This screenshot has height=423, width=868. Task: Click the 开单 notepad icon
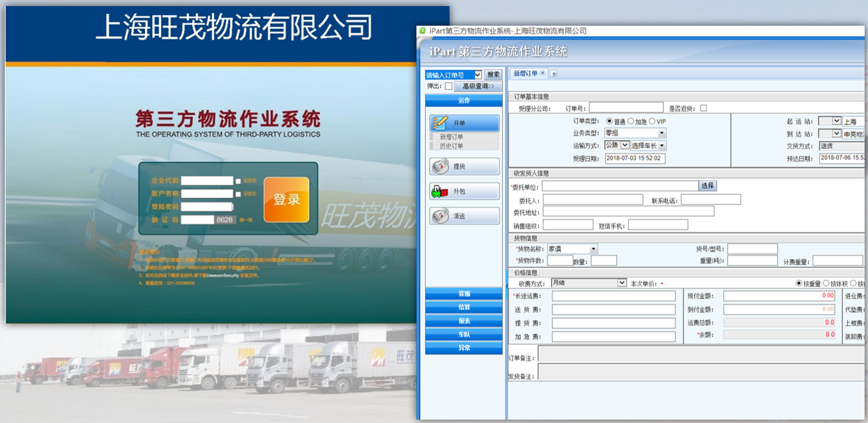click(440, 123)
